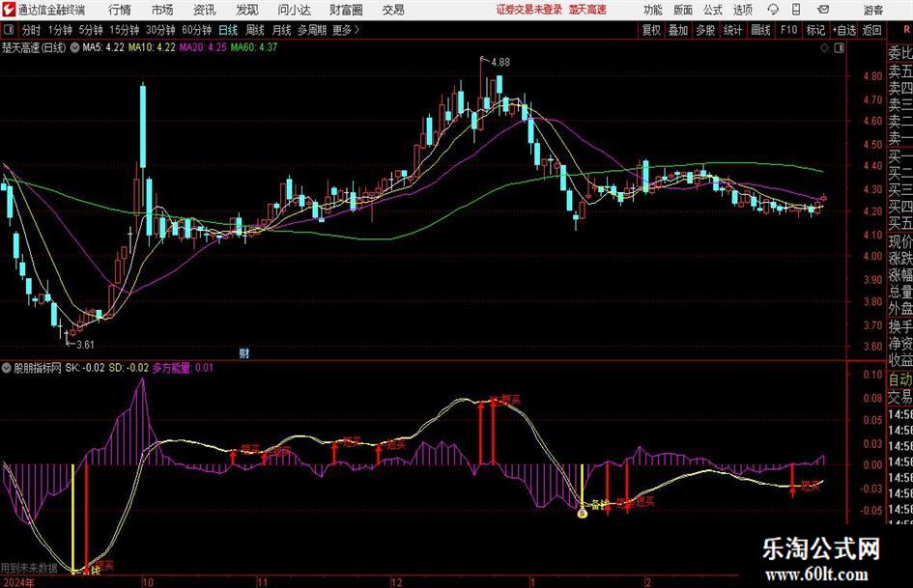Viewport: 913px width, 588px height.
Task: Switch to the 5分钟 period
Action: 90,30
